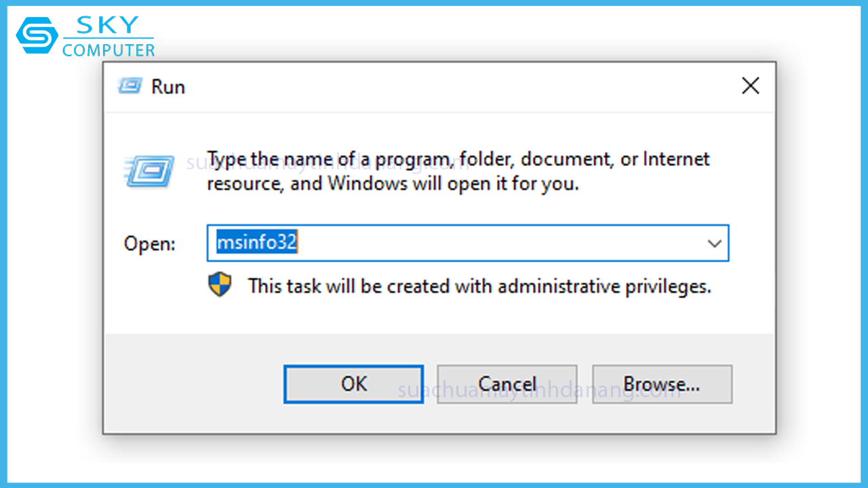Click the highlighted msinfo32 text
This screenshot has width=868, height=488.
(257, 243)
